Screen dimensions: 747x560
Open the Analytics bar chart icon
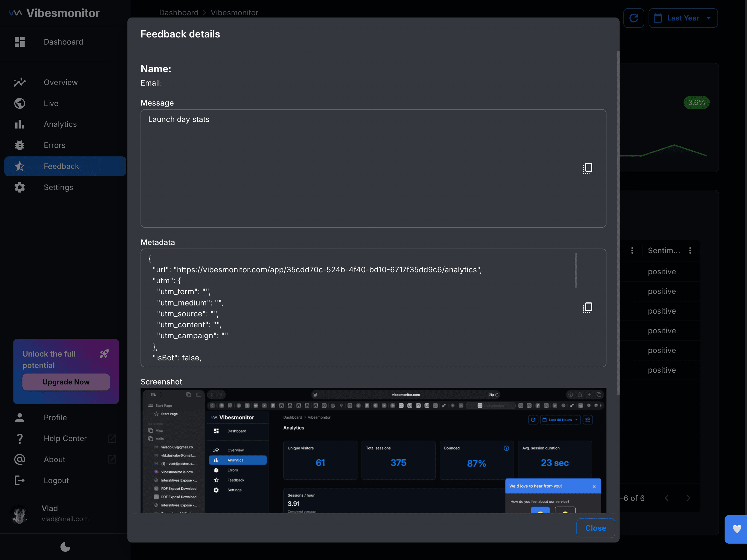[20, 124]
